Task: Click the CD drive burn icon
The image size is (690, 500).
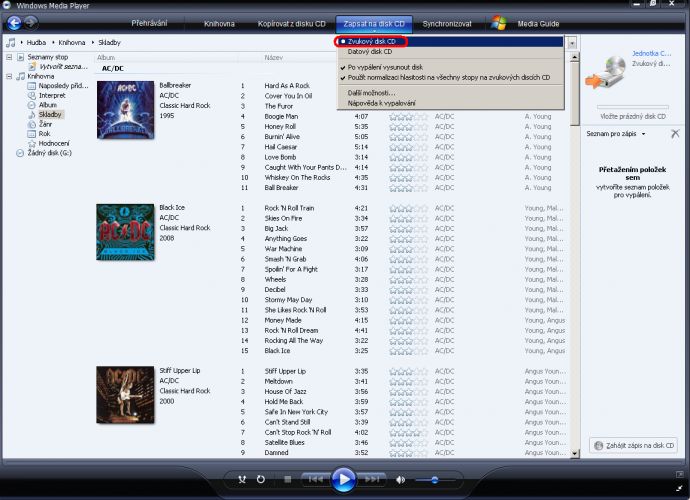Action: [607, 72]
